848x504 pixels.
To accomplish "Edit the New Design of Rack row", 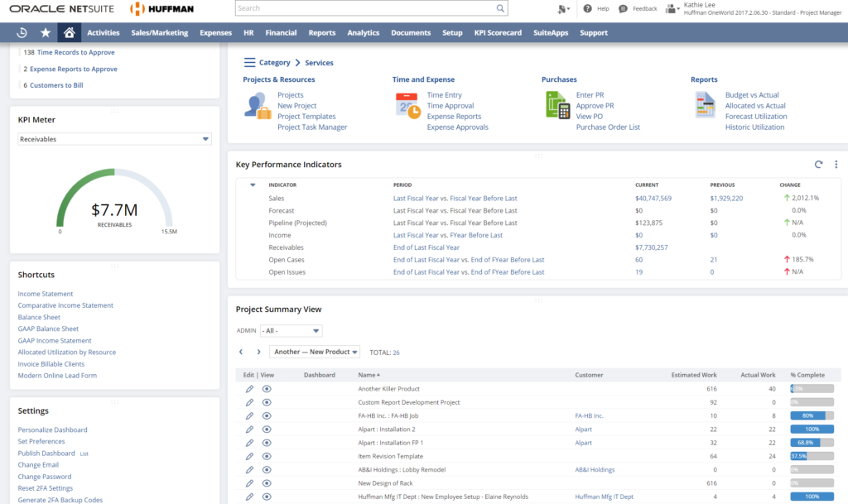I will (x=249, y=483).
